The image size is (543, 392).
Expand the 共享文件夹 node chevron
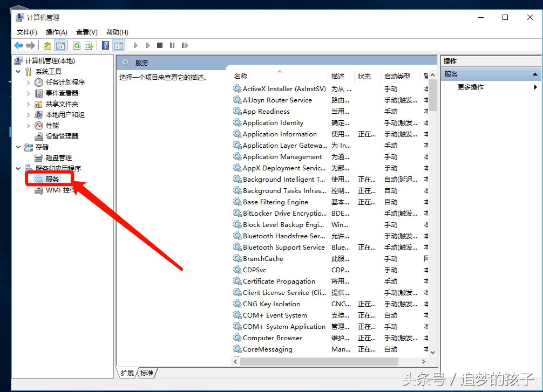pos(29,104)
